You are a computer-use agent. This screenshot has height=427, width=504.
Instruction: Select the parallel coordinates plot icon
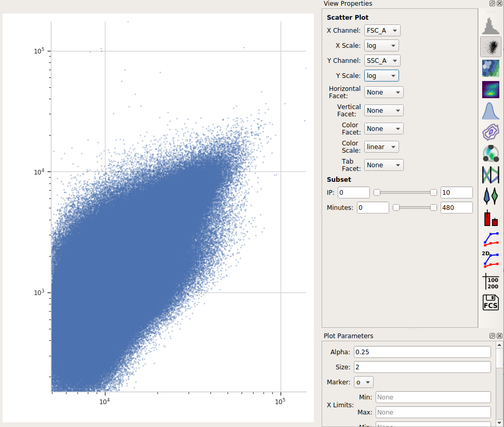click(x=490, y=175)
